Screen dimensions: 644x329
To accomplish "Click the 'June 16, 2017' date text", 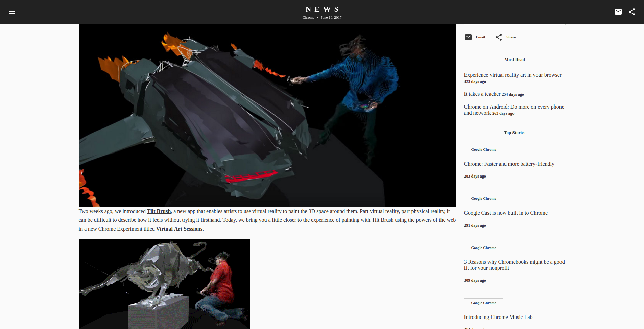I will click(x=331, y=18).
